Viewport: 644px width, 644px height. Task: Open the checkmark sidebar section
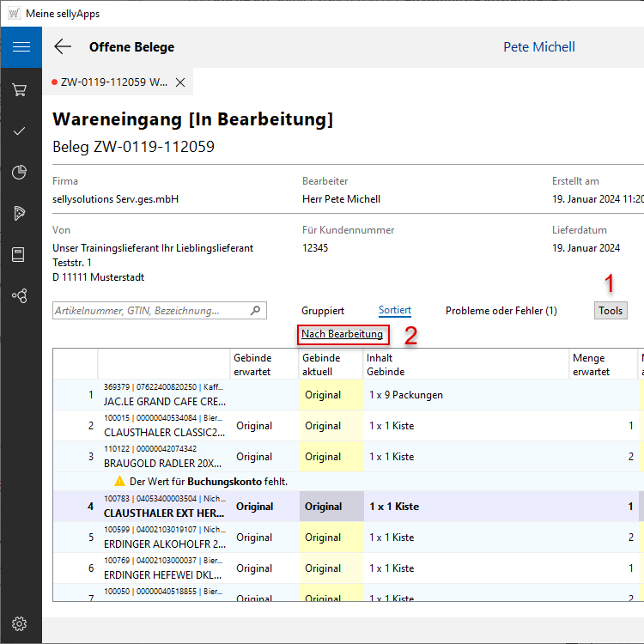coord(20,131)
